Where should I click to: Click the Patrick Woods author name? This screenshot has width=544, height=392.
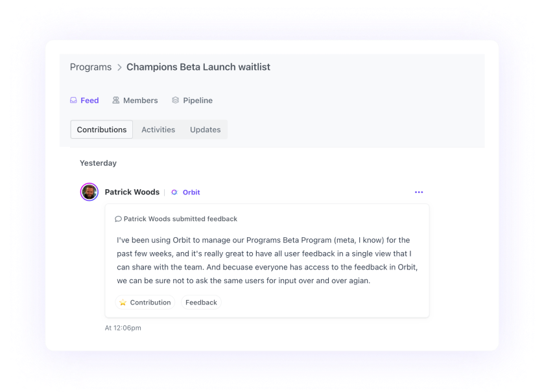(132, 192)
